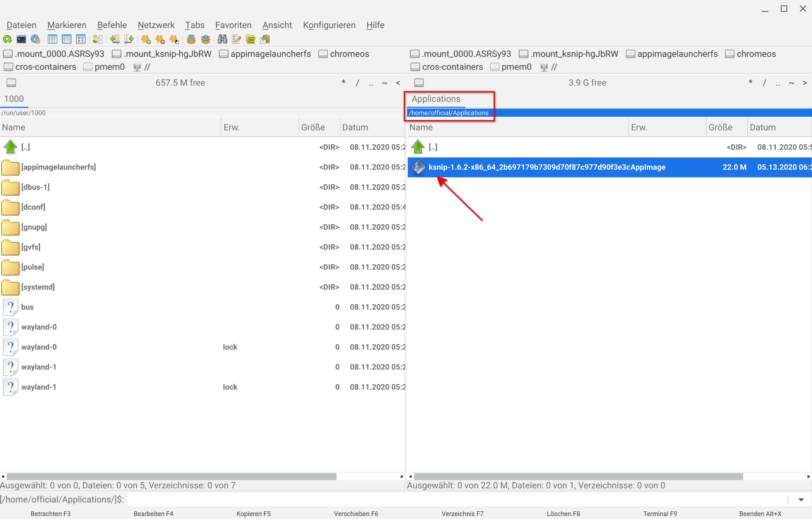Select the [systemd] folder row
This screenshot has width=812, height=519.
click(x=202, y=287)
